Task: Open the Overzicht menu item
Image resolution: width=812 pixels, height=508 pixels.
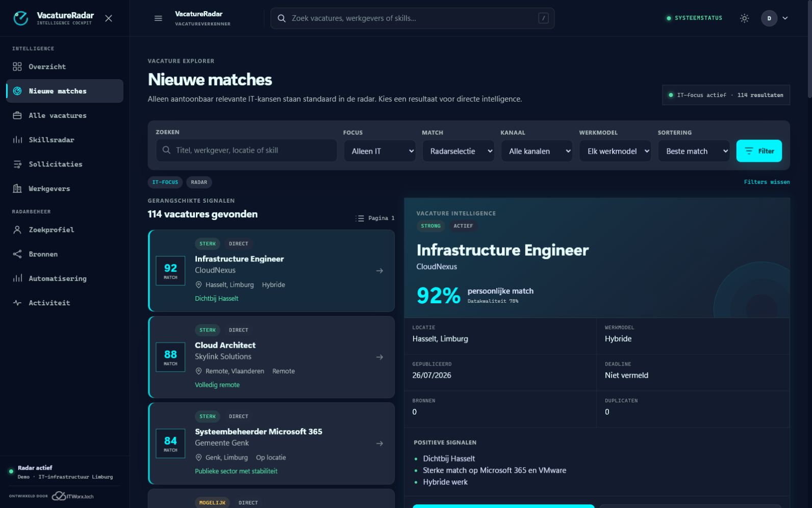Action: tap(65, 67)
